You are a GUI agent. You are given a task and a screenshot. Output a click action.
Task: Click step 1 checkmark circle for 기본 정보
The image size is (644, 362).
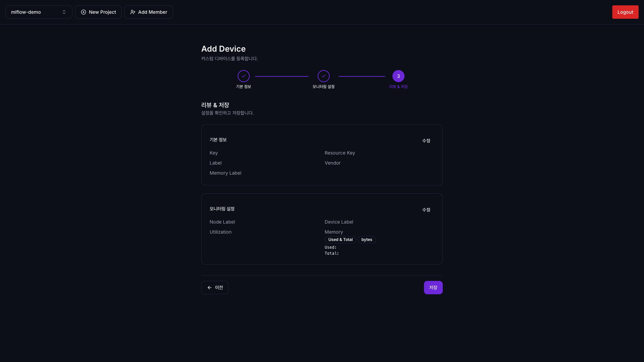244,76
